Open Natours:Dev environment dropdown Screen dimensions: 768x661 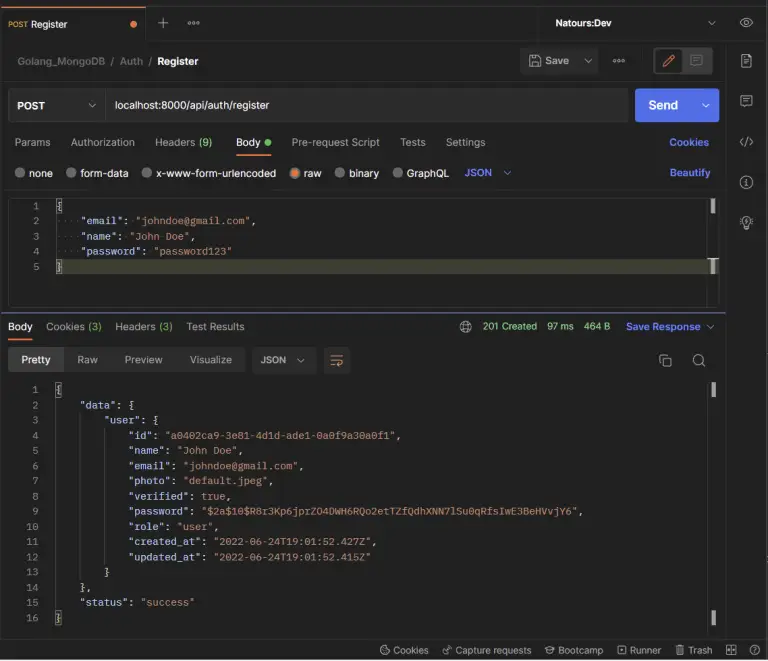635,23
